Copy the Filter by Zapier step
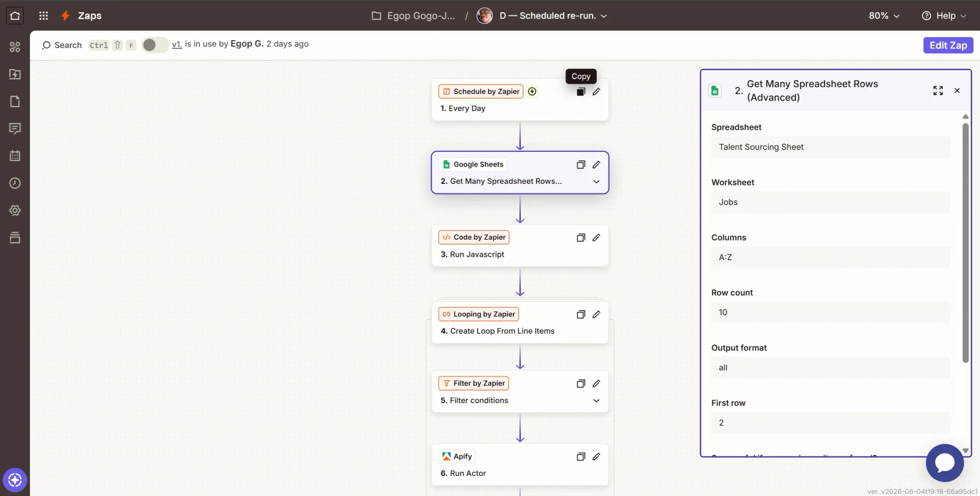Image resolution: width=980 pixels, height=496 pixels. click(581, 384)
